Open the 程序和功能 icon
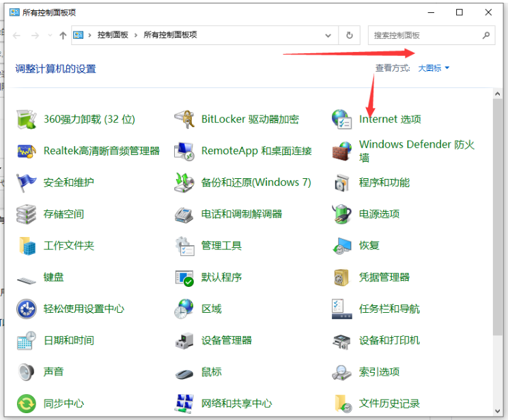This screenshot has height=420, width=508. [342, 182]
